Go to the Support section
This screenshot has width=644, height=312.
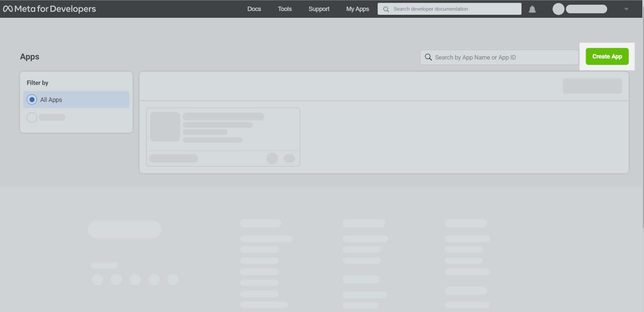pyautogui.click(x=319, y=9)
